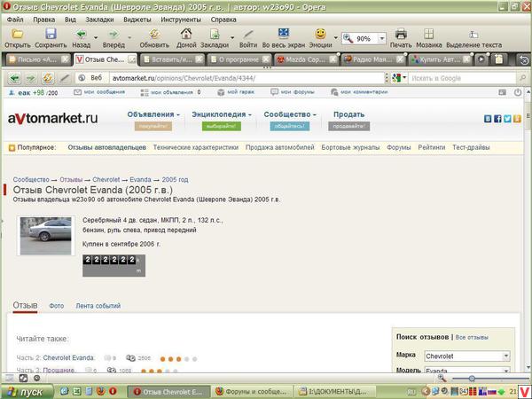Open the Модель Evanda dropdown
The image size is (532, 399).
coord(467,370)
